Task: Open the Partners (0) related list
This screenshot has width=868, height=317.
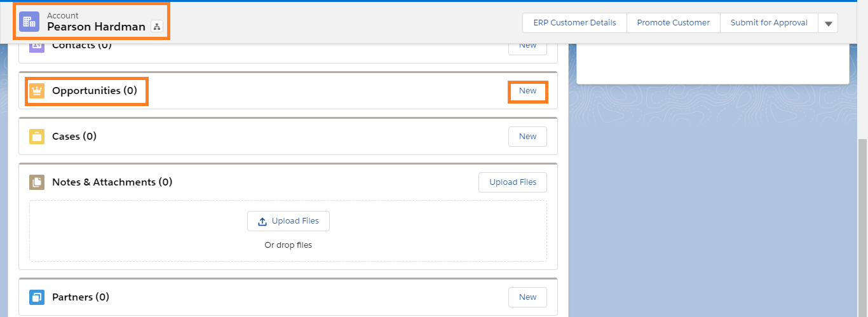Action: tap(81, 297)
